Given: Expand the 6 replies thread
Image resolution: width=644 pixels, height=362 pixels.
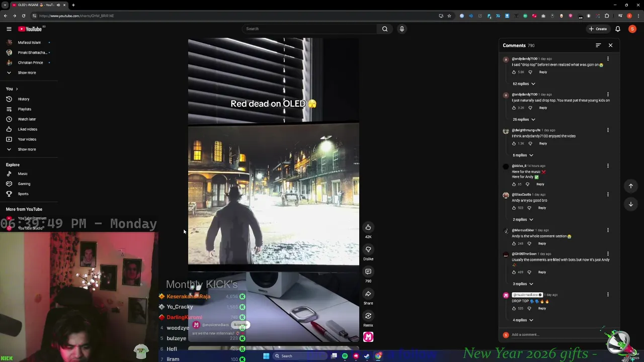Looking at the screenshot, I should point(523,155).
